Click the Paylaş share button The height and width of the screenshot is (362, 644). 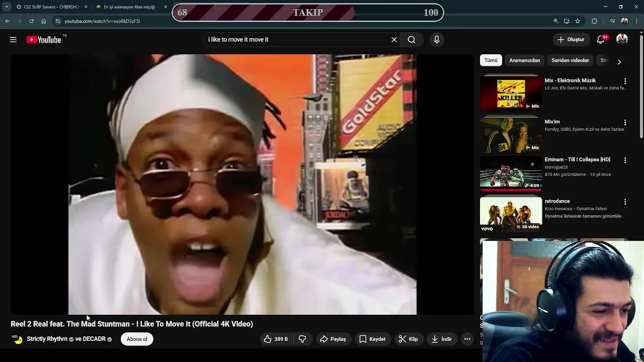[x=333, y=339]
